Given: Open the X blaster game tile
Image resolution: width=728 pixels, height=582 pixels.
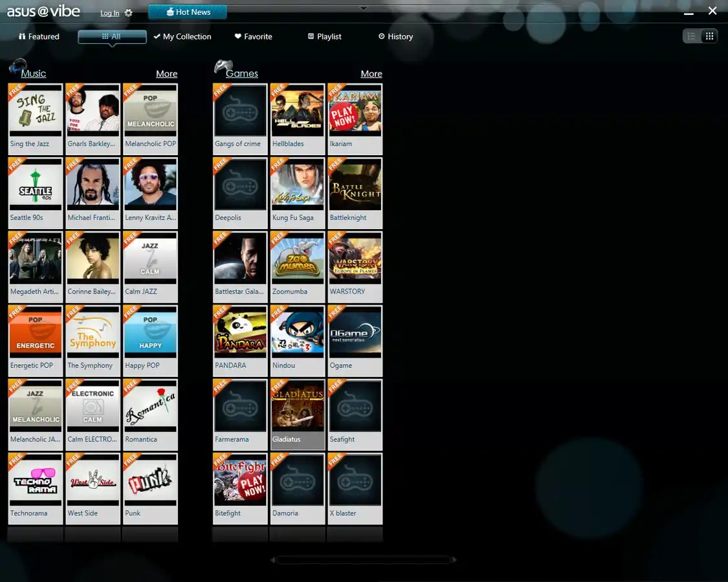Looking at the screenshot, I should (355, 488).
